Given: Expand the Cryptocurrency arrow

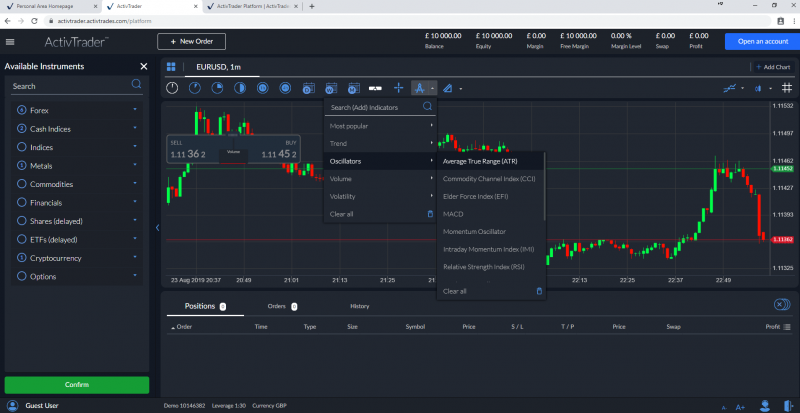Looking at the screenshot, I should point(135,257).
